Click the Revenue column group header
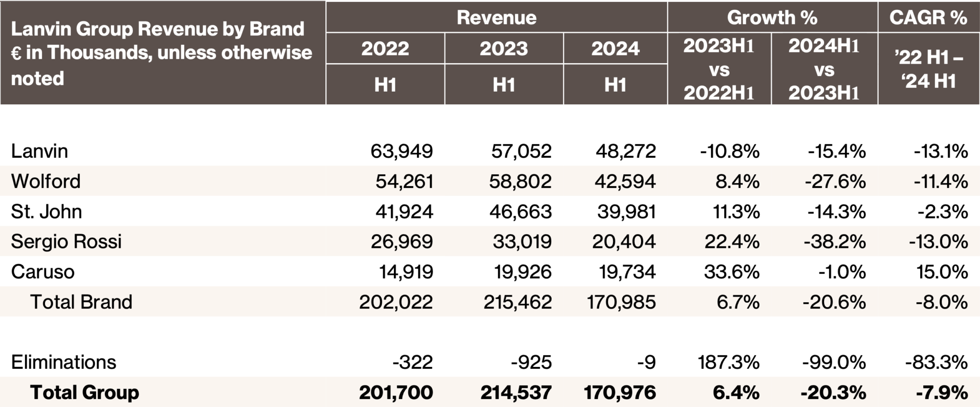Image resolution: width=980 pixels, height=407 pixels. coord(496,18)
